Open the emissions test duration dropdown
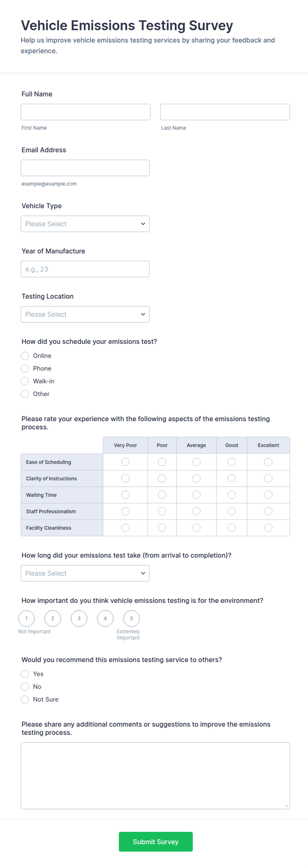 click(x=85, y=573)
